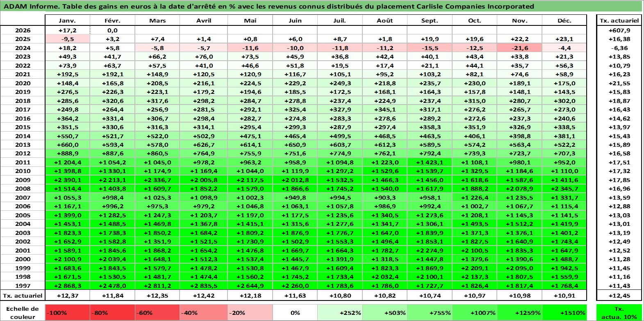Select the 'Janv.' column header
Screen dimensions: 644x321
point(67,20)
